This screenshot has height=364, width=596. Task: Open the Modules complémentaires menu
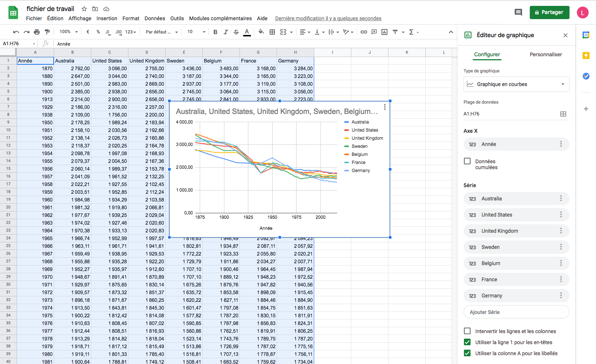(220, 18)
